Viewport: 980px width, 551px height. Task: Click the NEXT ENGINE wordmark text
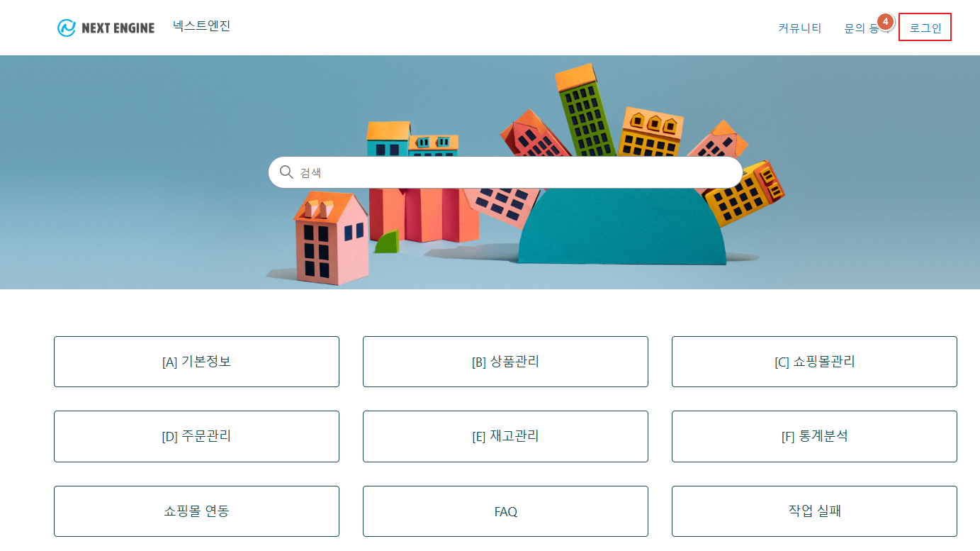[x=118, y=28]
